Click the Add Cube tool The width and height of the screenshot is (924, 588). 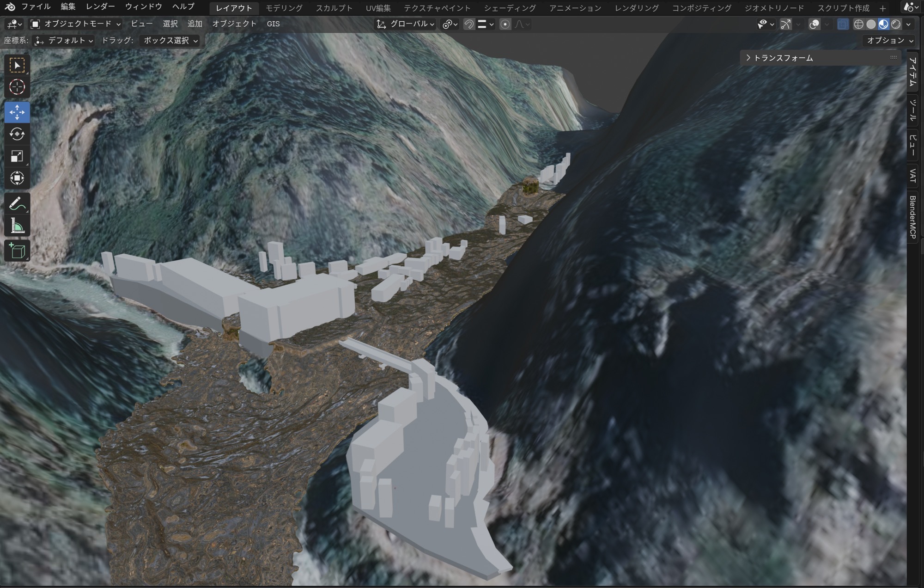(x=17, y=251)
